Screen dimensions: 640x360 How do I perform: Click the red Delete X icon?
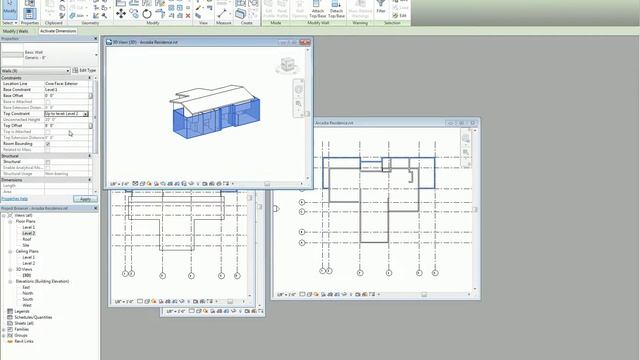coord(188,16)
